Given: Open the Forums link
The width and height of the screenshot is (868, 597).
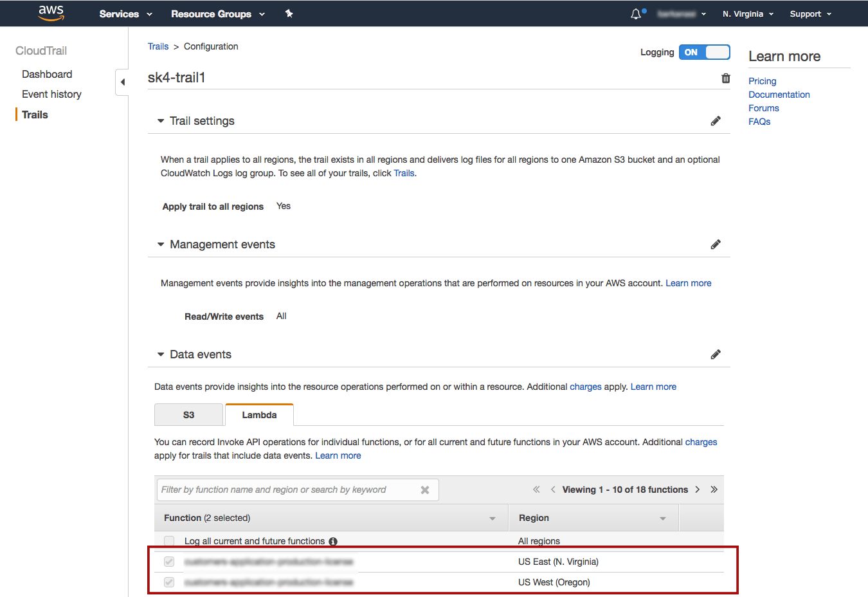Looking at the screenshot, I should click(x=764, y=108).
